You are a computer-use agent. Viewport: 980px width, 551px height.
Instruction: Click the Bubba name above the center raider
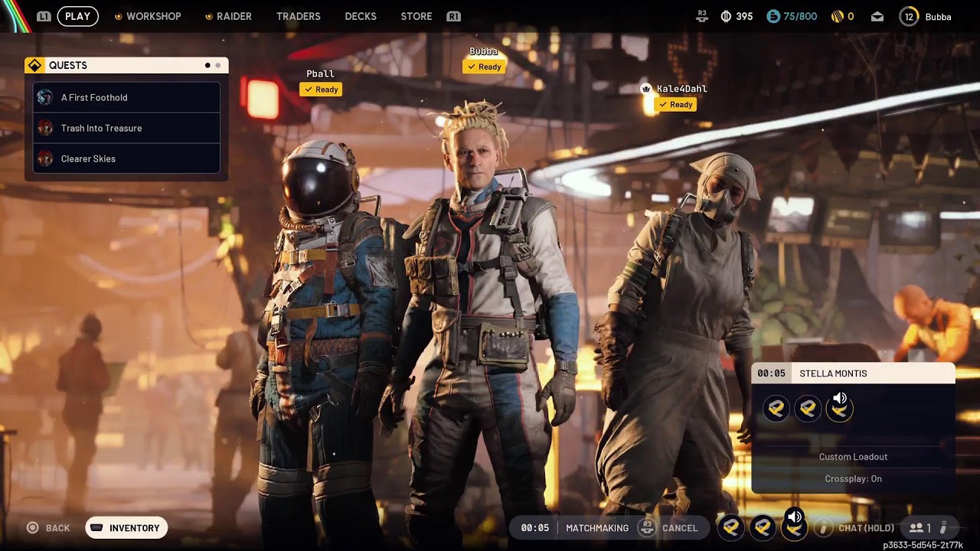[x=483, y=51]
